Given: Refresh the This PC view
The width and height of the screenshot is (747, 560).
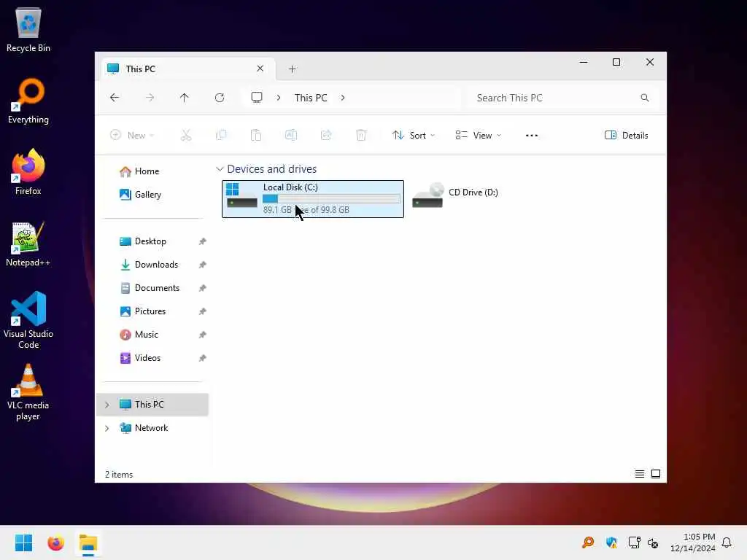Looking at the screenshot, I should [220, 98].
